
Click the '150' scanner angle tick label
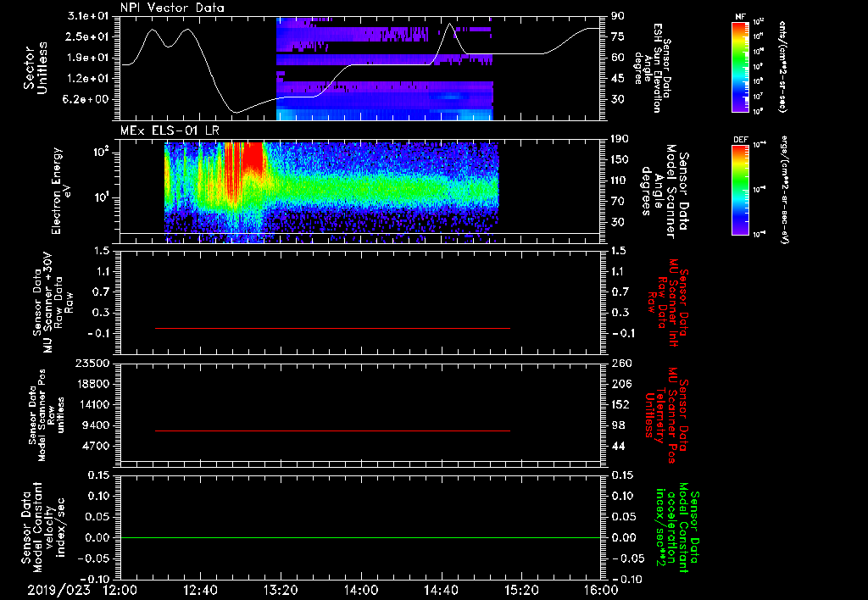(620, 160)
